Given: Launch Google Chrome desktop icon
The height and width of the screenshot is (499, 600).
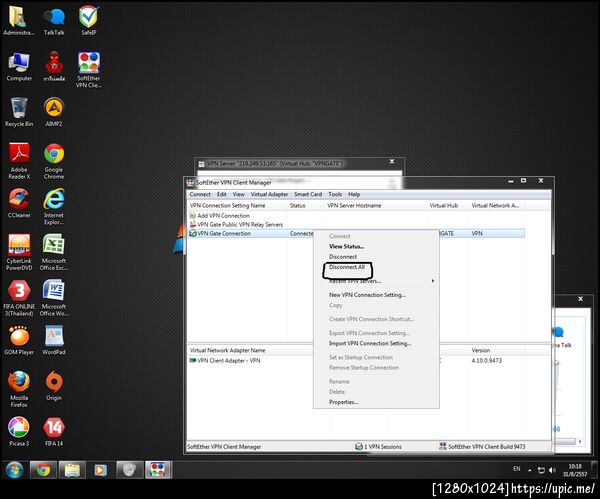Looking at the screenshot, I should pos(54,161).
